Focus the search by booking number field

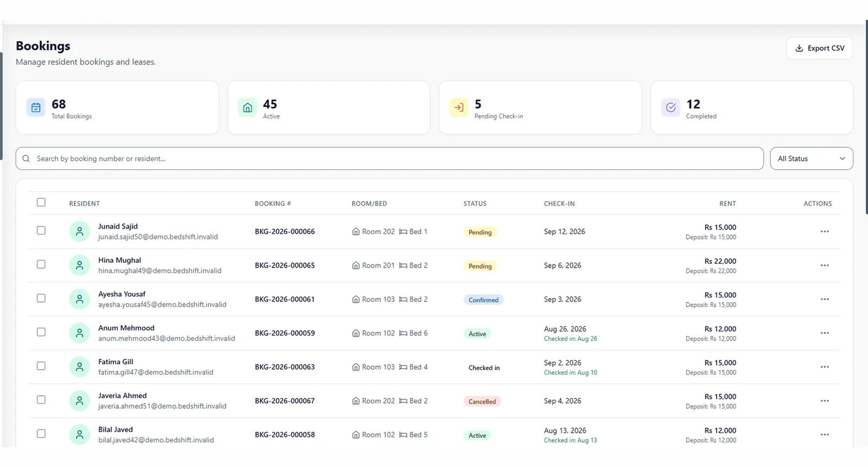point(390,159)
